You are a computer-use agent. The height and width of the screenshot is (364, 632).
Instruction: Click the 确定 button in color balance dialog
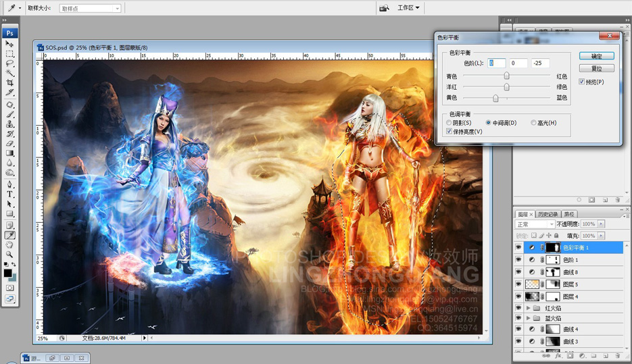tap(597, 56)
